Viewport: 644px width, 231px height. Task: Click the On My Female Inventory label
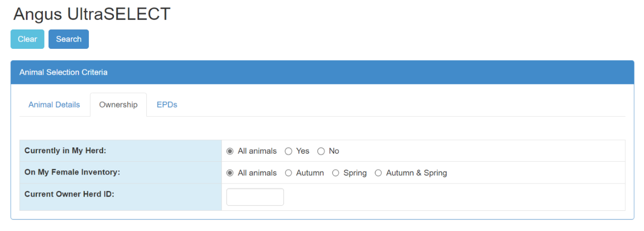[72, 172]
